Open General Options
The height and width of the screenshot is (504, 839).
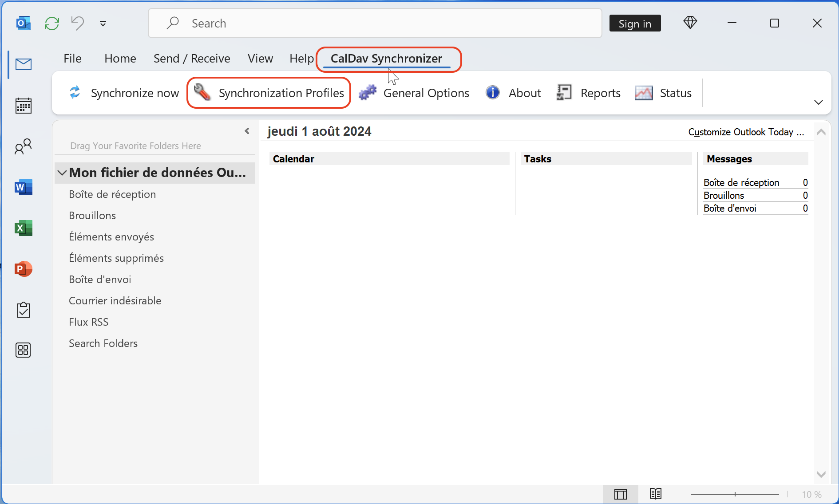click(x=414, y=93)
